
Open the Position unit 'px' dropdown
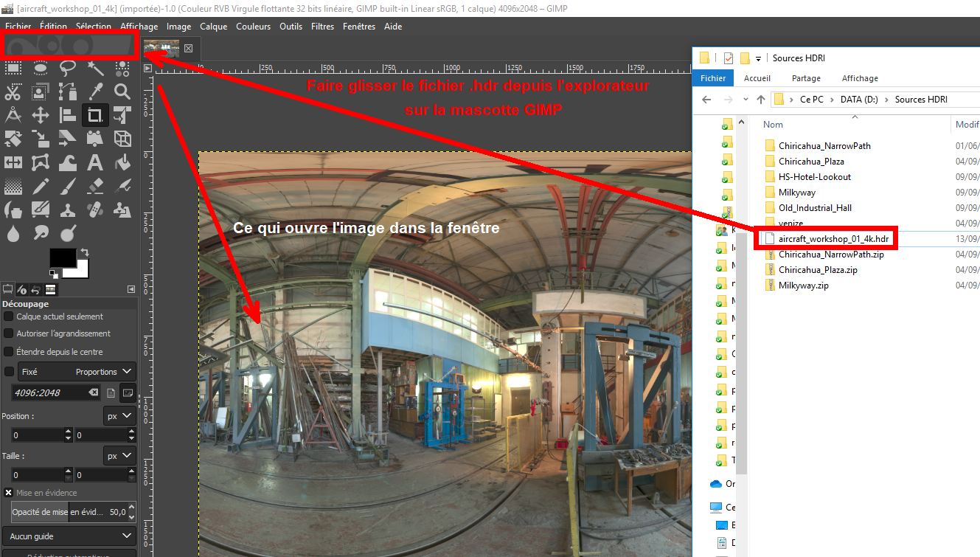[x=119, y=416]
